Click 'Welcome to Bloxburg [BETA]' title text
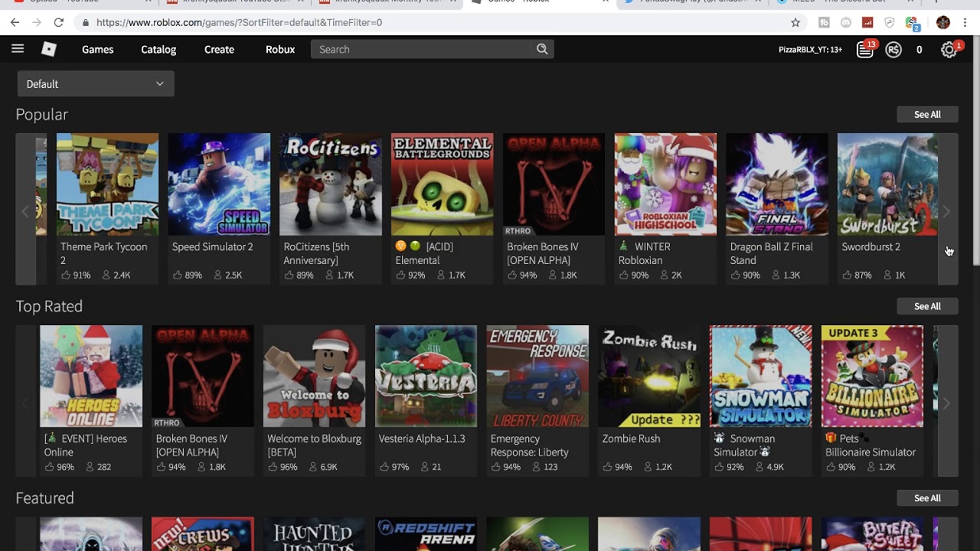Screen dimensions: 980x551 click(314, 445)
